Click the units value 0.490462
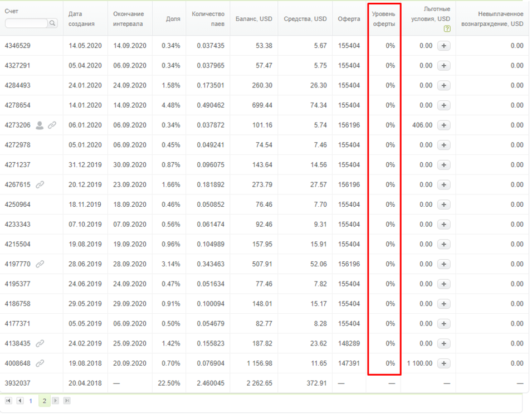Screen dimensions: 532x418 click(x=211, y=105)
